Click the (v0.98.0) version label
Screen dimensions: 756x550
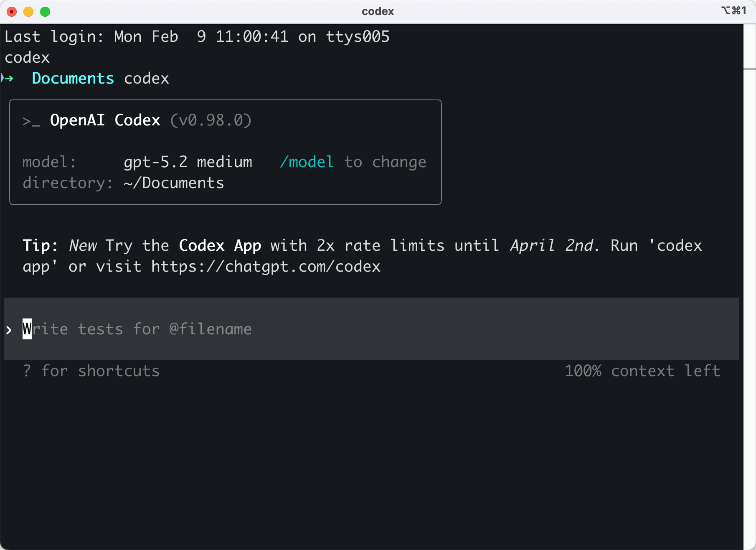tap(211, 120)
